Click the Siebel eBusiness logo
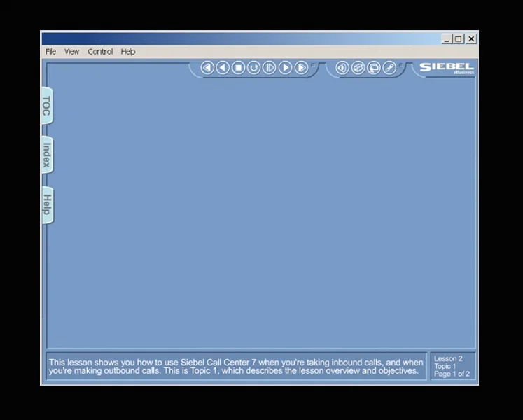523x420 pixels. click(447, 69)
